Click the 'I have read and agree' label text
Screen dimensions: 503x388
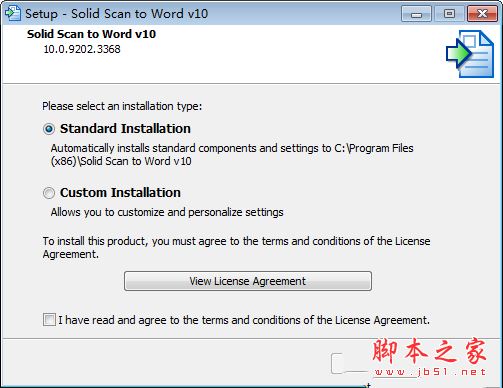[244, 320]
